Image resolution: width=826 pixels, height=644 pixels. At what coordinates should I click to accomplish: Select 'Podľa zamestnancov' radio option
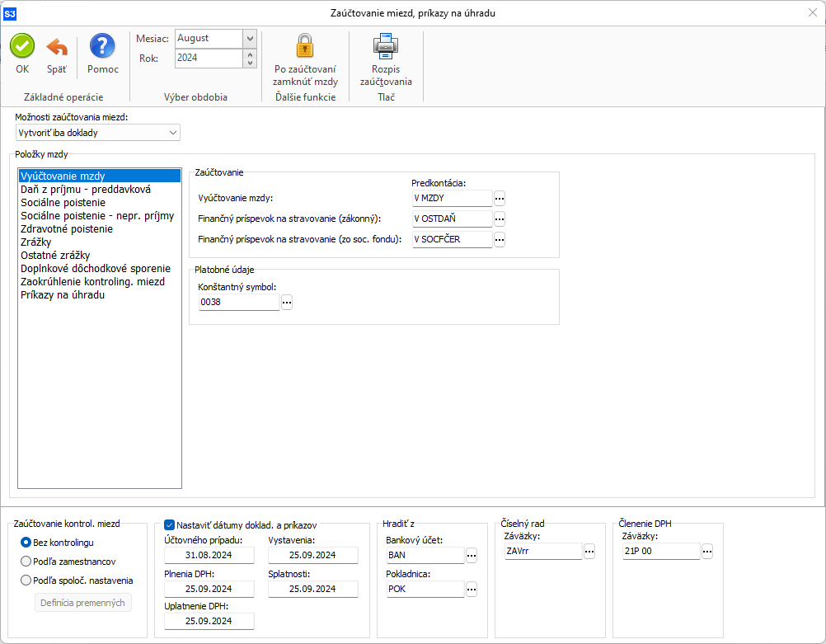pyautogui.click(x=26, y=562)
